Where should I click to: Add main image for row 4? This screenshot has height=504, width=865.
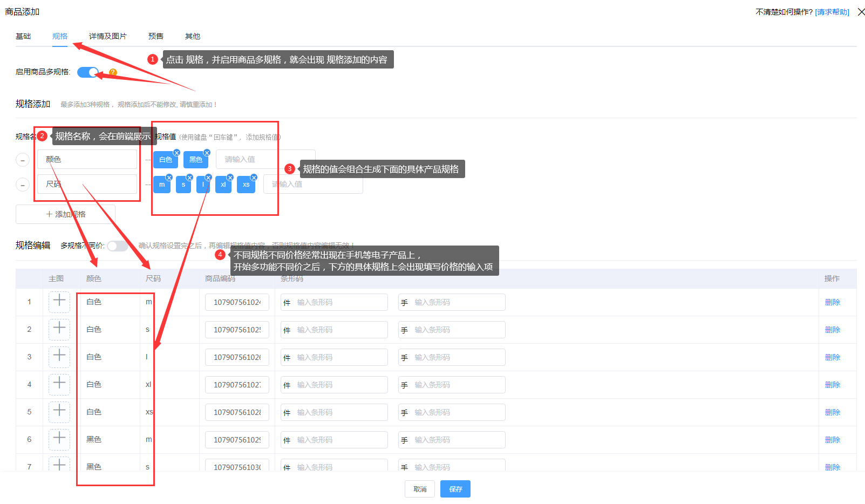(x=59, y=384)
